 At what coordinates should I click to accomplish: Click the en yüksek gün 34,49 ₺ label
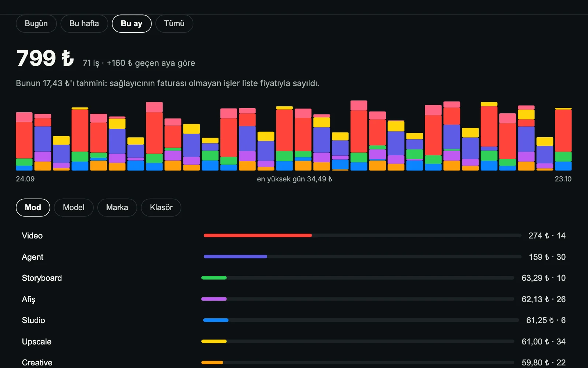pyautogui.click(x=294, y=179)
